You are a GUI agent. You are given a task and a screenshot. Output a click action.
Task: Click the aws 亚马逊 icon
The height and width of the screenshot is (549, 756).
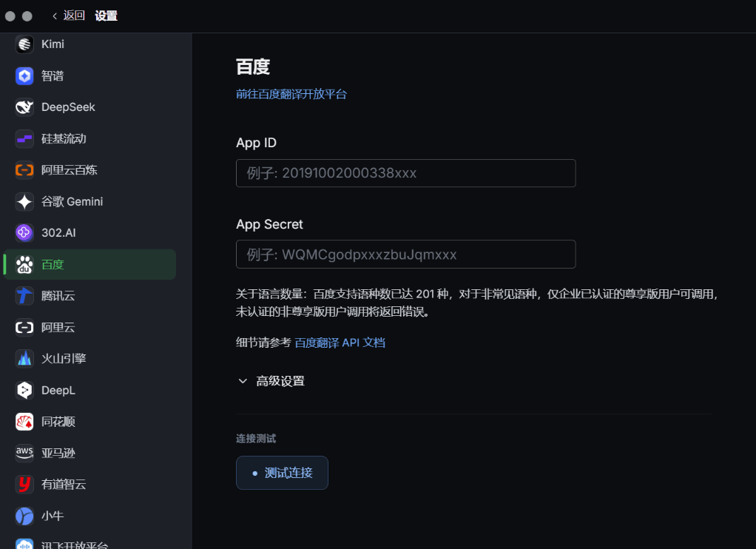[x=24, y=453]
